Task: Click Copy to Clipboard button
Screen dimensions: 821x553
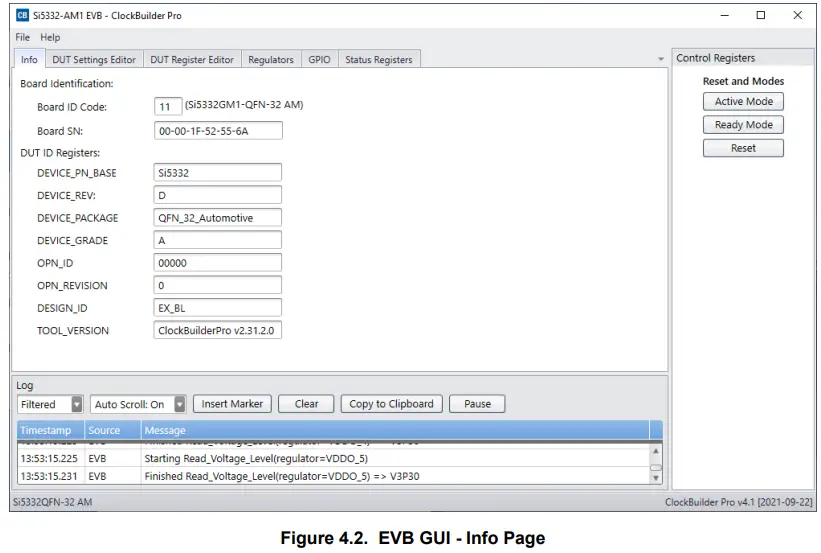Action: tap(392, 404)
